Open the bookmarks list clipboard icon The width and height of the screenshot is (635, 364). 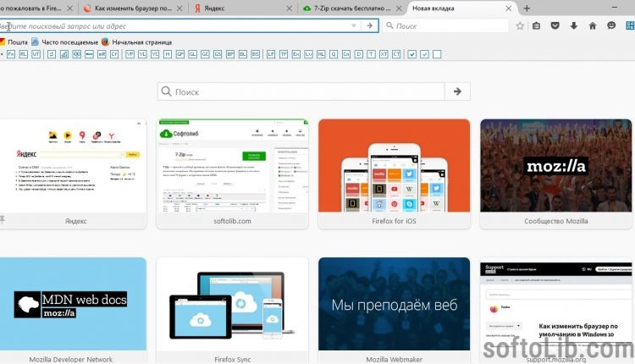pyautogui.click(x=536, y=25)
